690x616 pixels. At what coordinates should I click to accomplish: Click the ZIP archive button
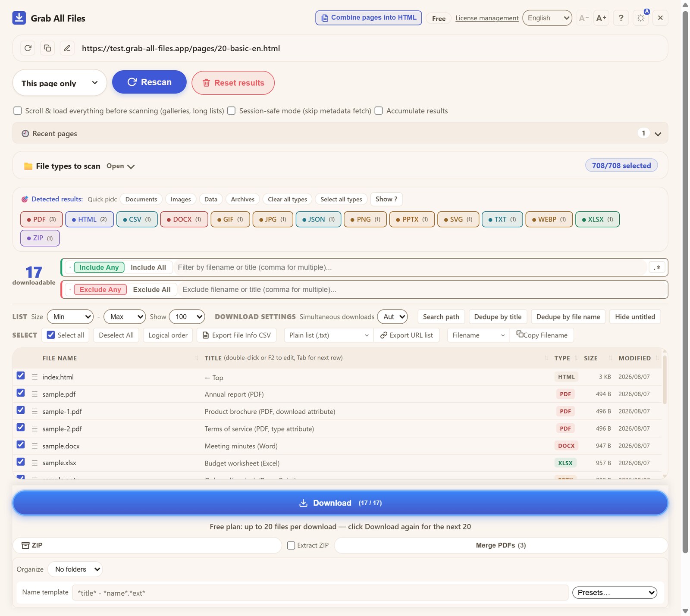[147, 545]
